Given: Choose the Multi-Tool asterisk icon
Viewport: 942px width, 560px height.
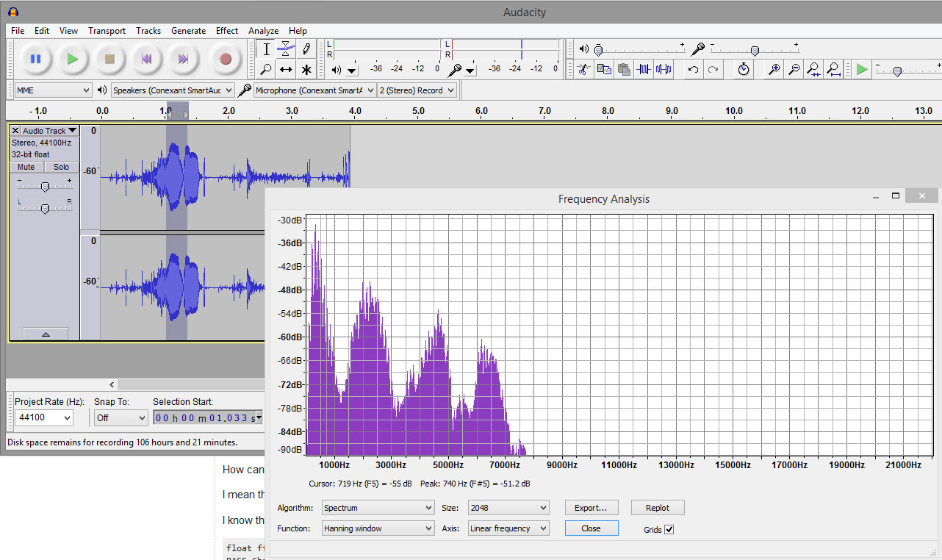Looking at the screenshot, I should point(306,70).
